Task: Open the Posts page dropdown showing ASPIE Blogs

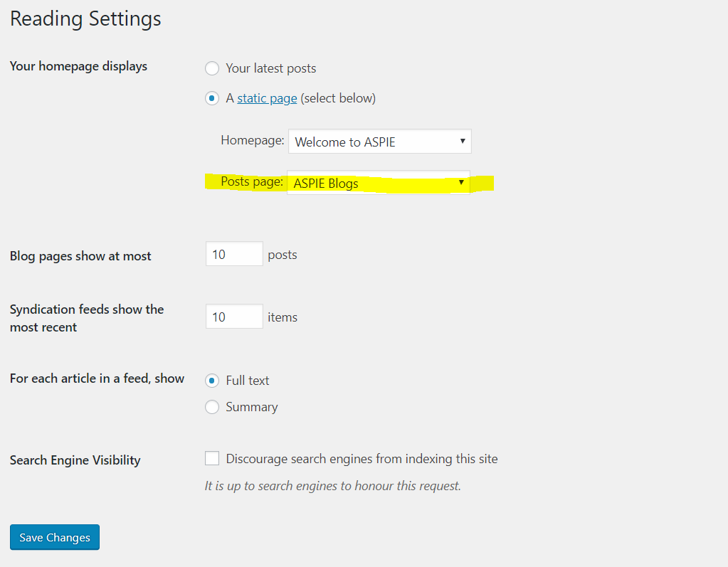Action: point(379,183)
